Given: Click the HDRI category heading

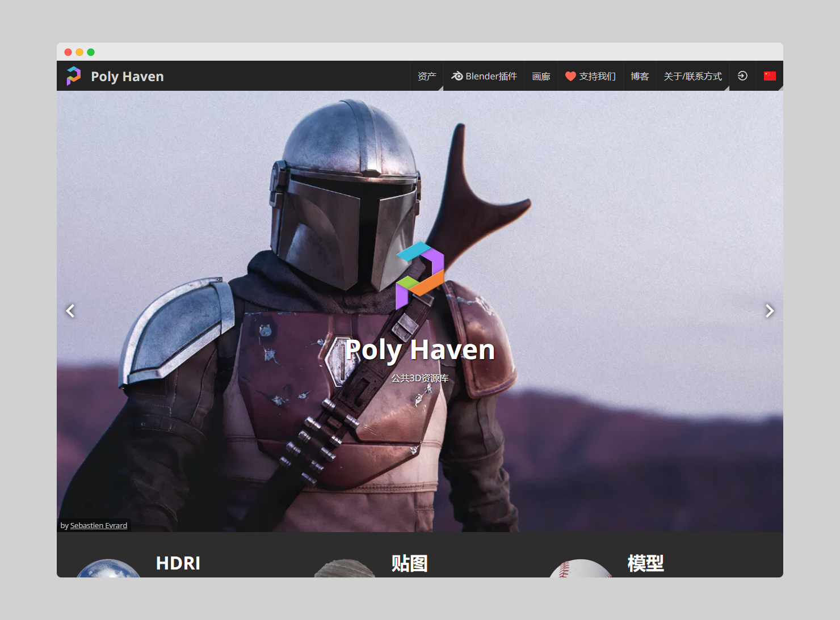Looking at the screenshot, I should [x=178, y=563].
